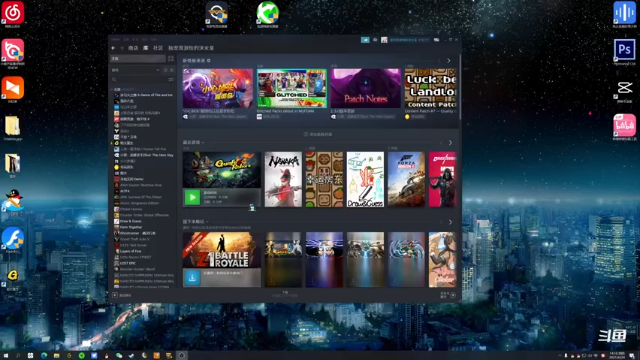Switch to Big Picture mode icon
Screen dimensions: 640x360
(x=436, y=40)
